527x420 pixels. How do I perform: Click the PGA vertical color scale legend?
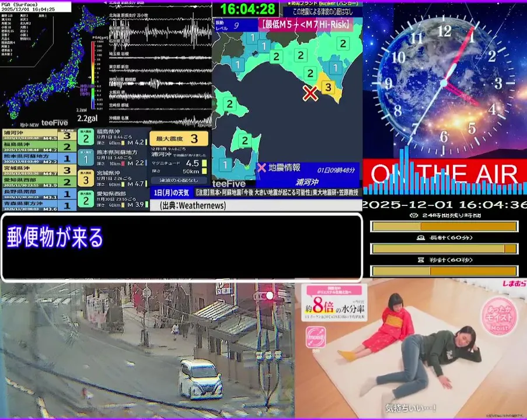[x=93, y=75]
